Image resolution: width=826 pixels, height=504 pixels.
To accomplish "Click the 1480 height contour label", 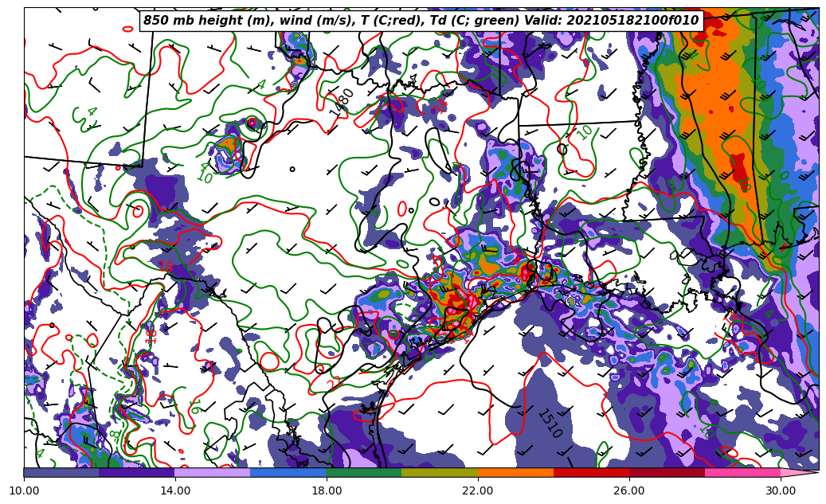I will tap(343, 103).
